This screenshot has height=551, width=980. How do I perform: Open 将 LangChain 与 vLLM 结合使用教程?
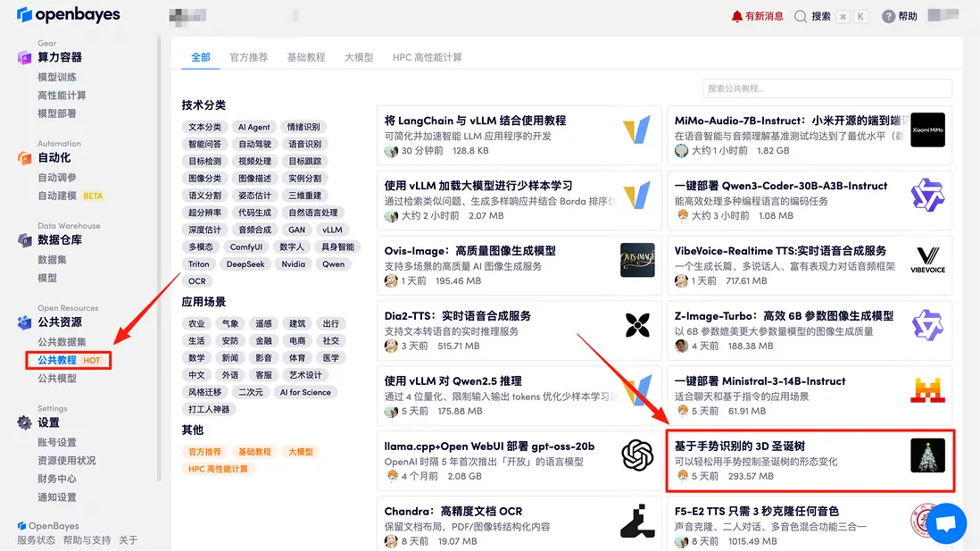475,121
